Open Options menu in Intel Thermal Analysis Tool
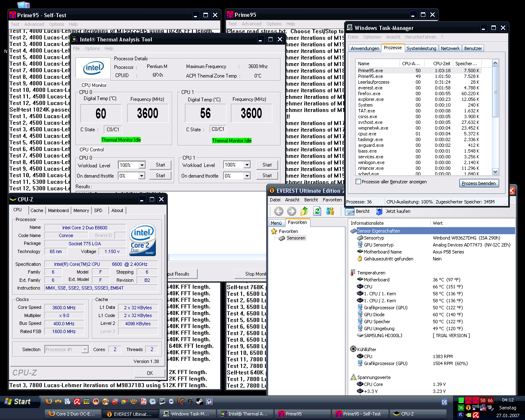 (x=92, y=48)
